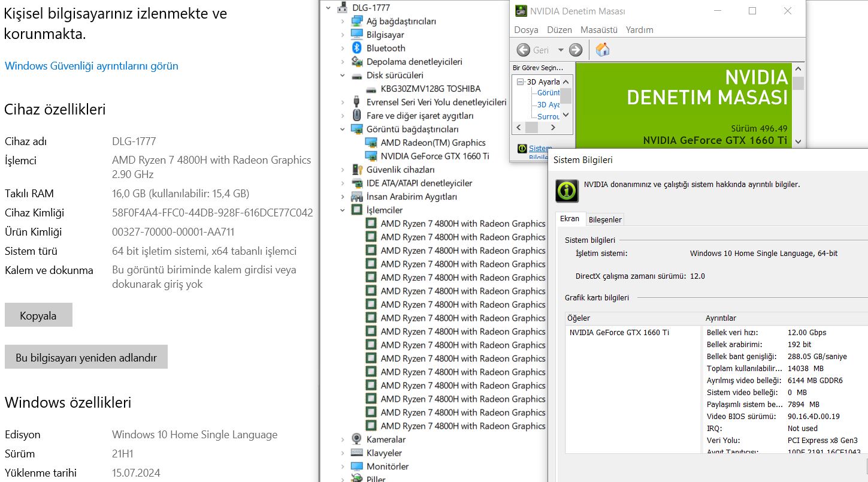Switch to the Bileşenler tab
This screenshot has height=482, width=868.
tap(605, 219)
